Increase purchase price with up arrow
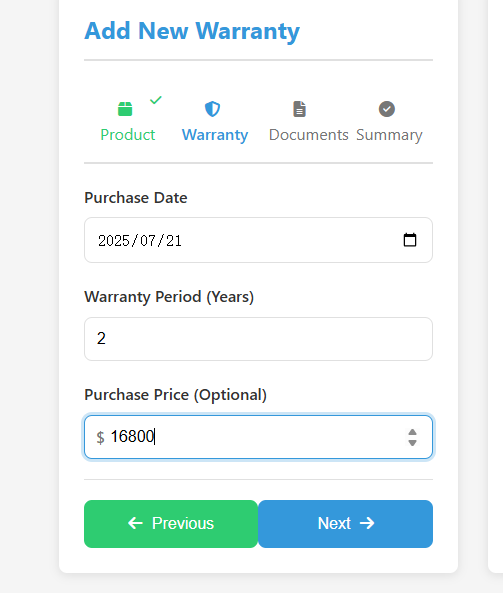Screen dimensions: 503x593 [412, 432]
